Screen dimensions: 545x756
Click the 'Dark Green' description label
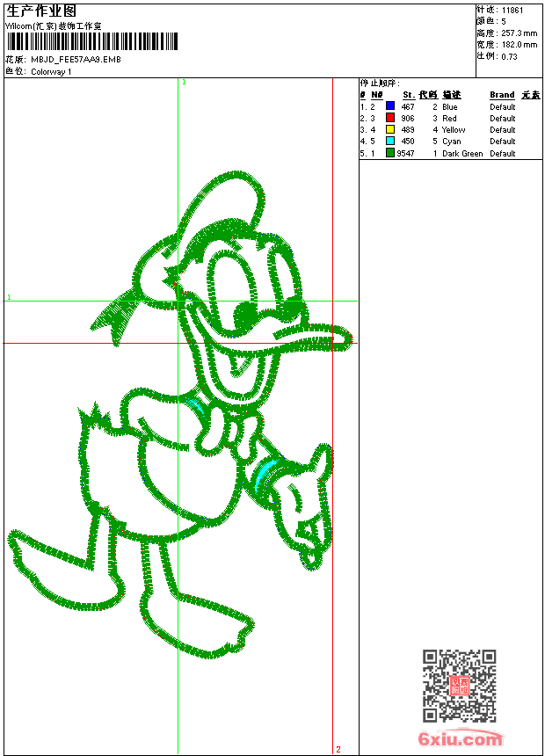[x=462, y=153]
